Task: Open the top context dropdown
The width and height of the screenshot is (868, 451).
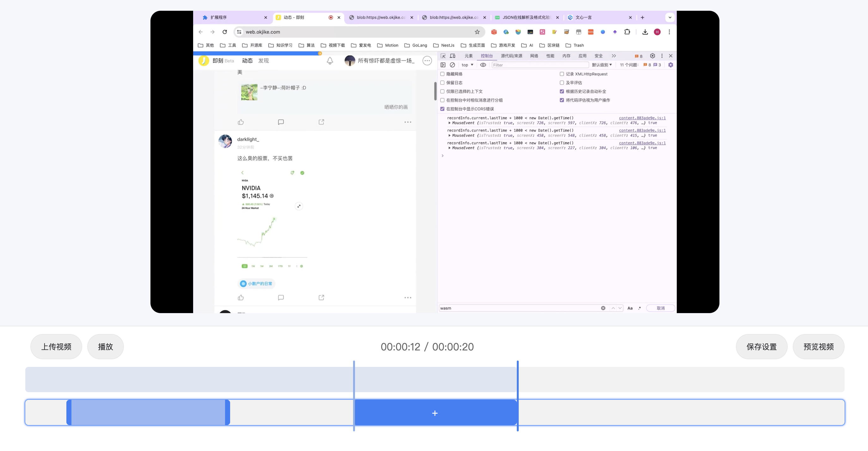Action: (x=468, y=65)
